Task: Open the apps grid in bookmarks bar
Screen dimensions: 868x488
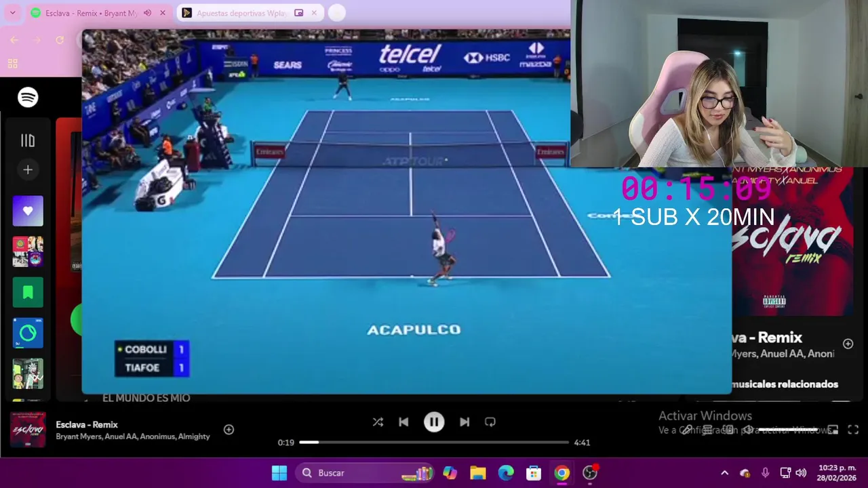Action: coord(12,64)
